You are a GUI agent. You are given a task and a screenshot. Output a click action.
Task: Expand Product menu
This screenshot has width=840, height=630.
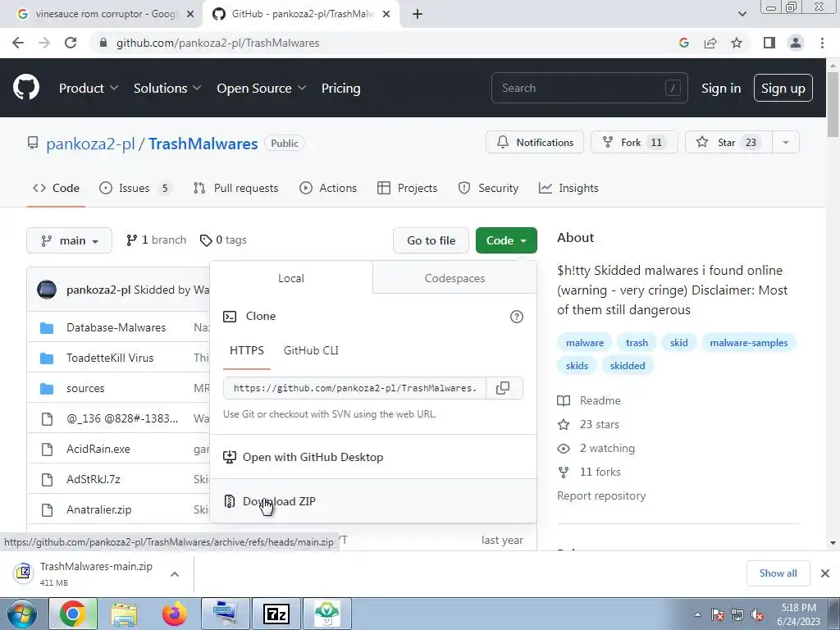[x=89, y=89]
